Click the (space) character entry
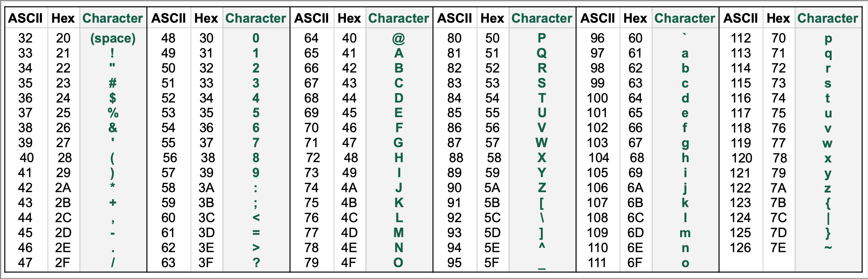This screenshot has width=868, height=279. [x=113, y=38]
